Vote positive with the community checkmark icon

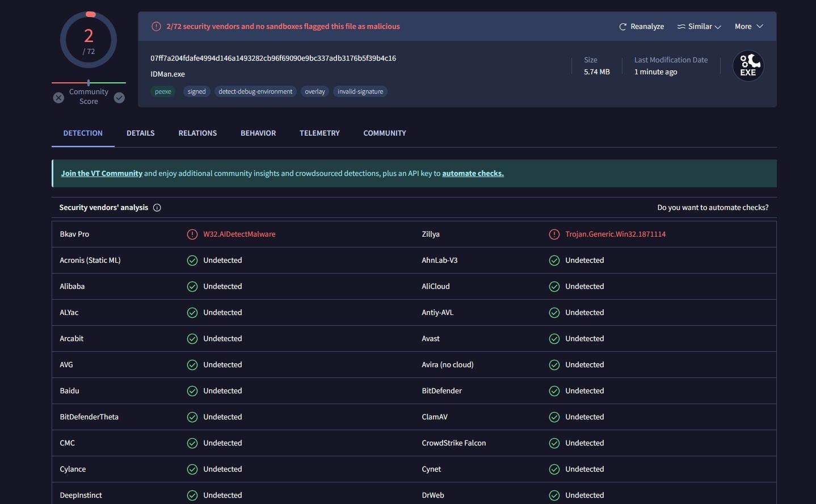coord(119,98)
